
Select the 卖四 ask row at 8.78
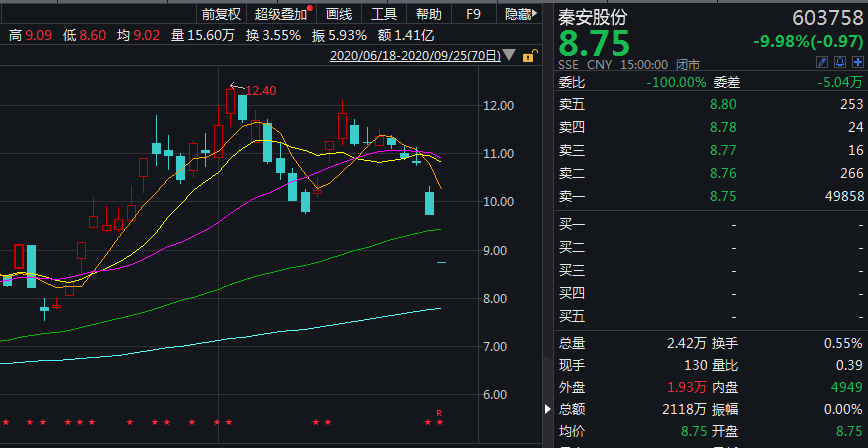[711, 127]
